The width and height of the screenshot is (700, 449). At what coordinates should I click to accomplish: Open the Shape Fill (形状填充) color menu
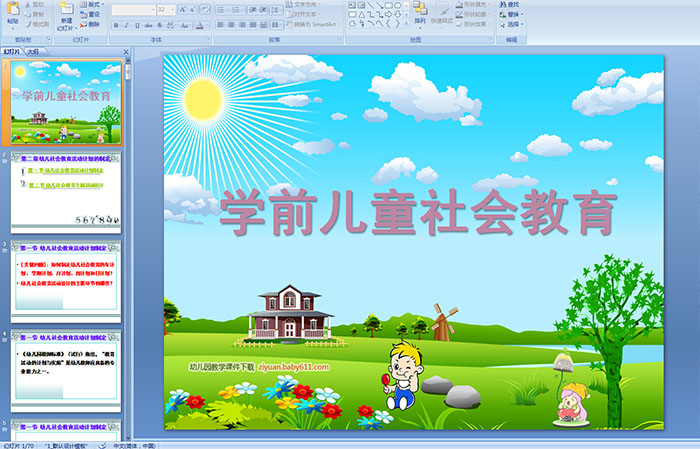pos(474,4)
